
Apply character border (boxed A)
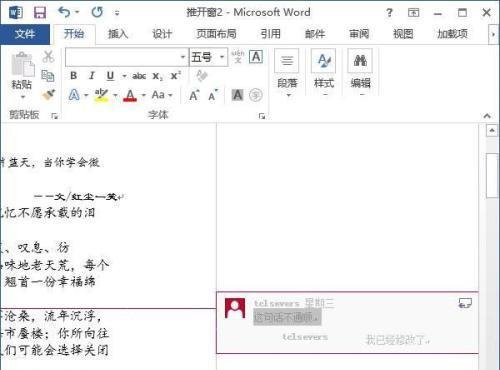pyautogui.click(x=256, y=57)
